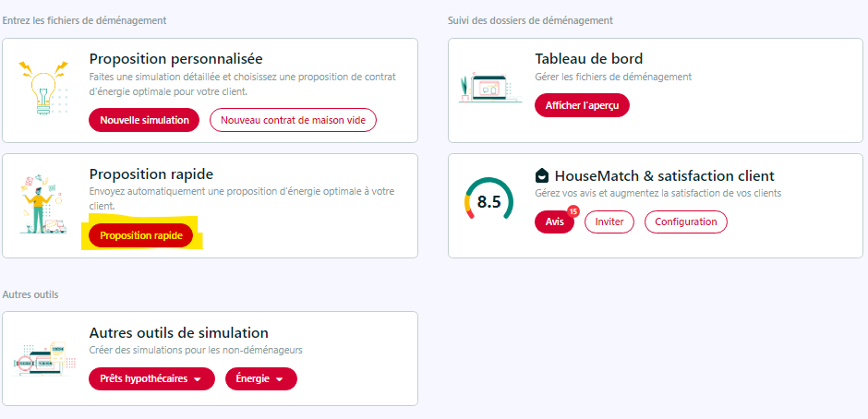Expand the Prêts hypothécaires dropdown arrow

click(197, 379)
